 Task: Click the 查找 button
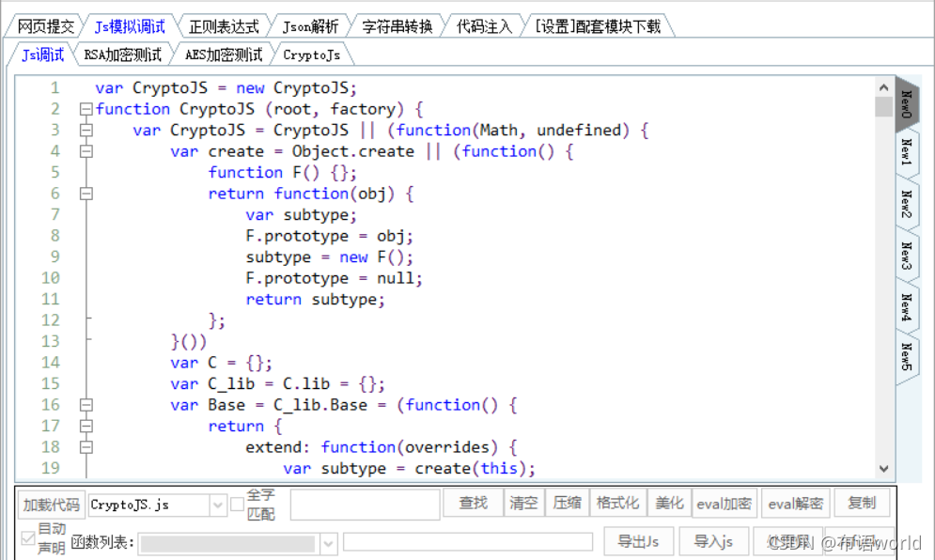coord(474,504)
